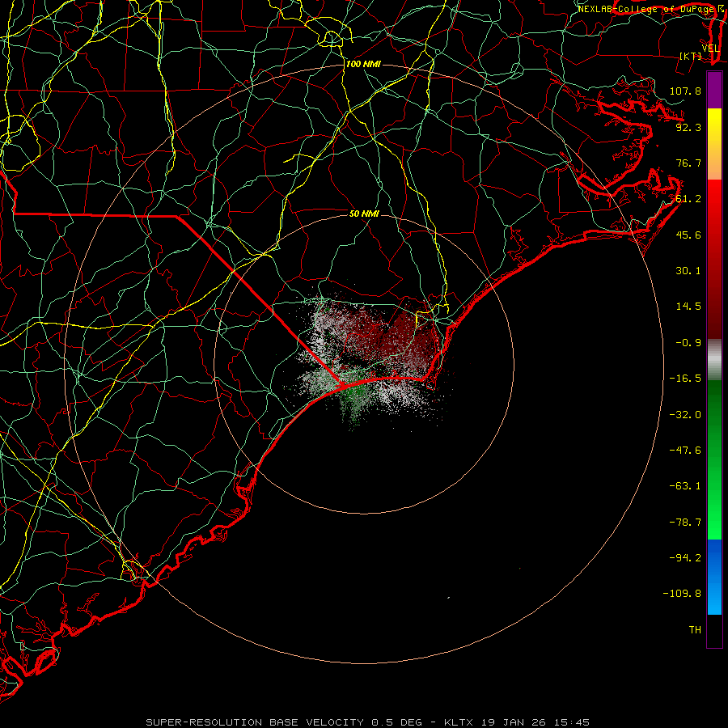Select the 30.1 velocity scale value
Viewport: 728px width, 728px height.
pos(688,271)
